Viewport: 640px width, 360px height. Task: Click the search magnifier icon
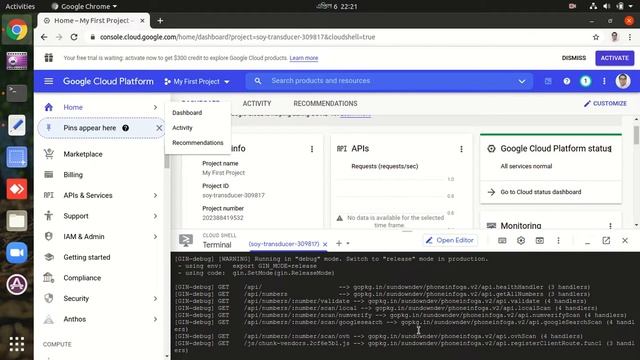pyautogui.click(x=258, y=81)
